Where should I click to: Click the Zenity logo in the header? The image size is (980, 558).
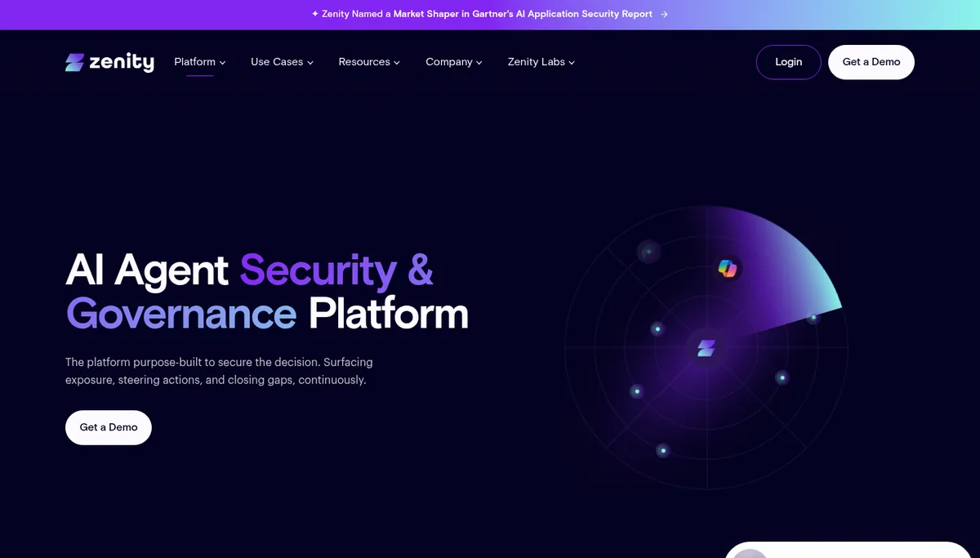click(109, 62)
